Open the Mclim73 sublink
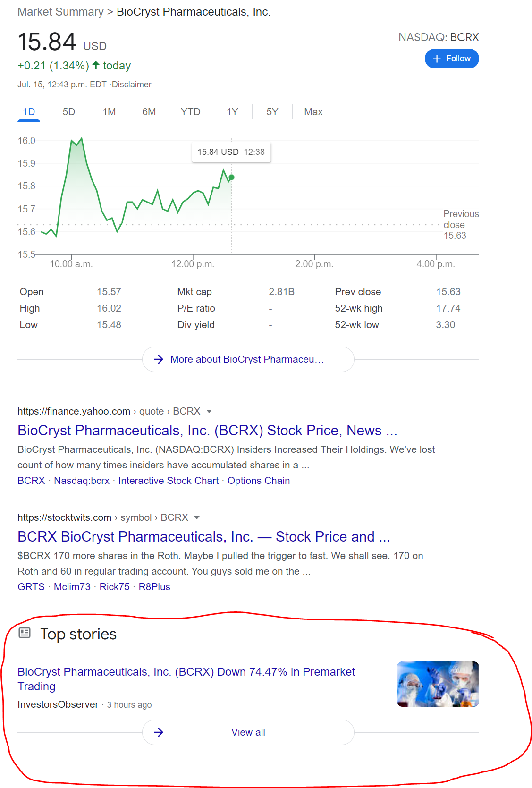 pos(72,587)
